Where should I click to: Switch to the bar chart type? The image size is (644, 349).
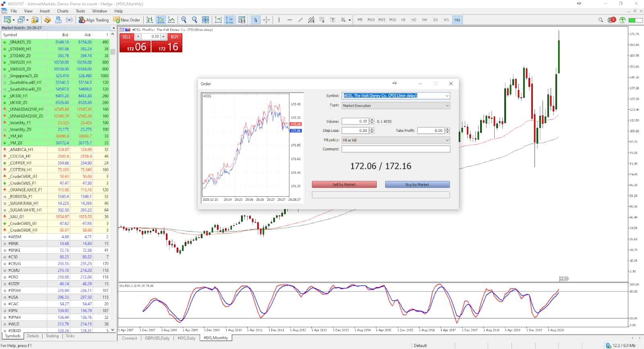(x=150, y=20)
